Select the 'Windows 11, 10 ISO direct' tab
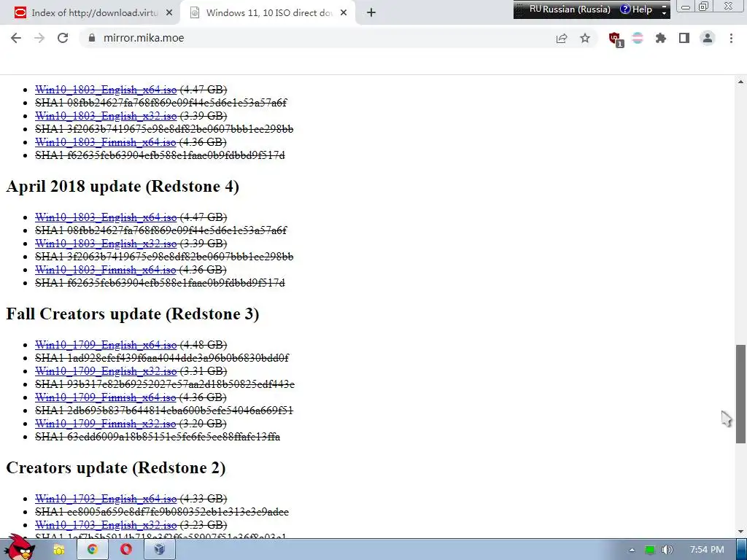 click(267, 13)
